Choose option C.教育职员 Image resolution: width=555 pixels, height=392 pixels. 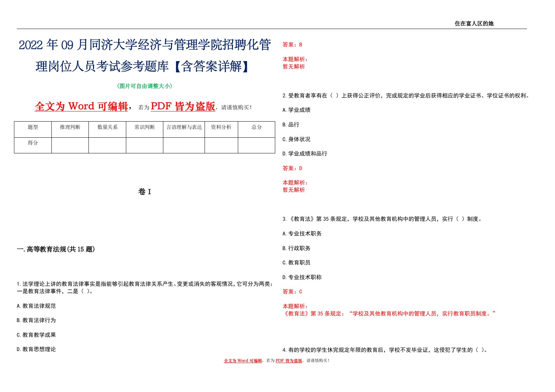point(297,262)
